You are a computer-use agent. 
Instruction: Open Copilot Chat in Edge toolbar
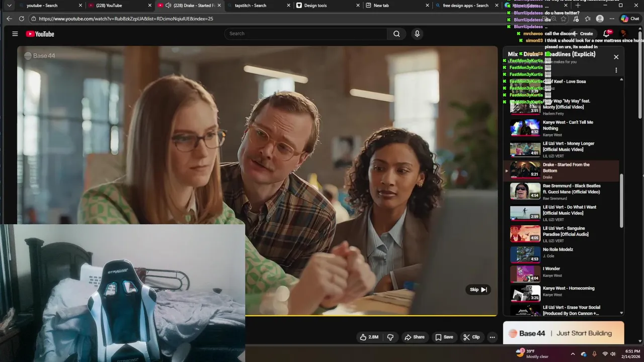(629, 19)
